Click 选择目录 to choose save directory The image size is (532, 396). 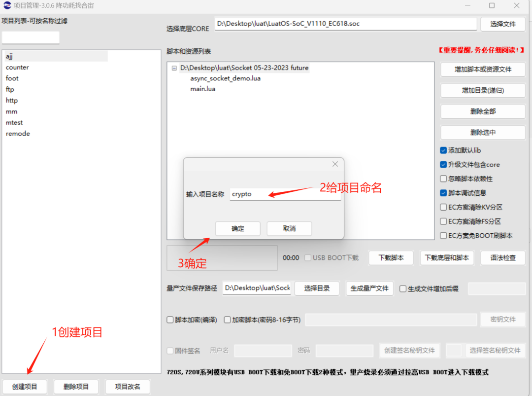click(317, 288)
